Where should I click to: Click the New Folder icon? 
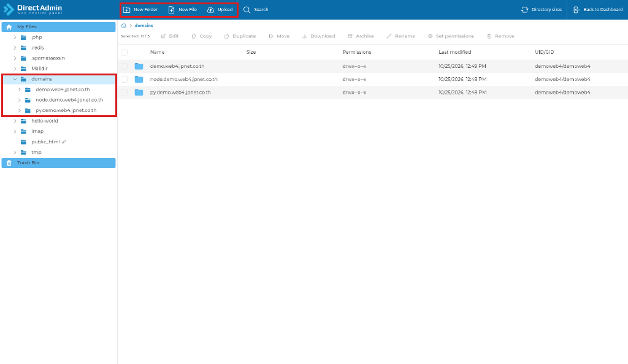(x=126, y=10)
